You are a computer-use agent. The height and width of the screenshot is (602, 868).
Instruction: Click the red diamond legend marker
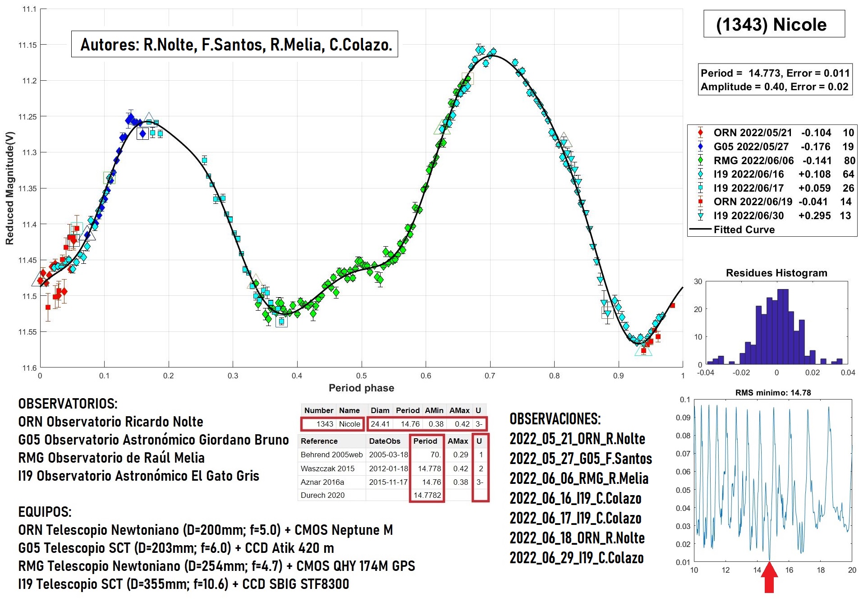pyautogui.click(x=700, y=133)
